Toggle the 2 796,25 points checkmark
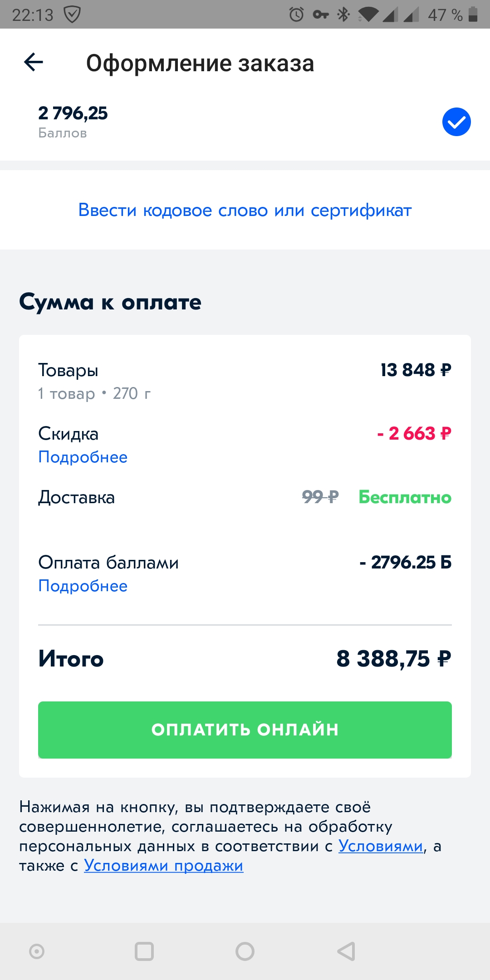The width and height of the screenshot is (490, 980). click(x=456, y=122)
